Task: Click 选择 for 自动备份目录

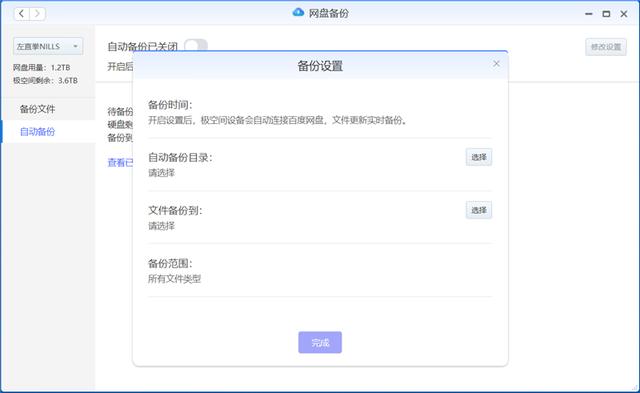Action: pos(479,157)
